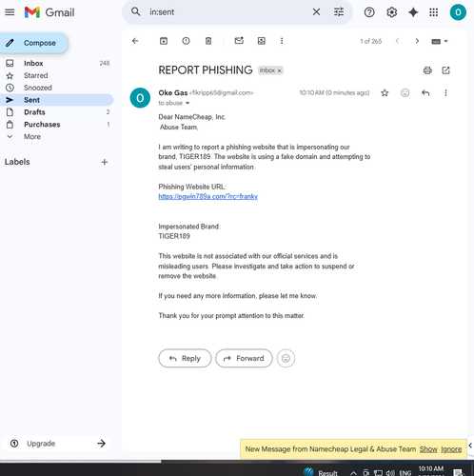Image resolution: width=474 pixels, height=476 pixels.
Task: Mark the email as unread
Action: [x=239, y=41]
